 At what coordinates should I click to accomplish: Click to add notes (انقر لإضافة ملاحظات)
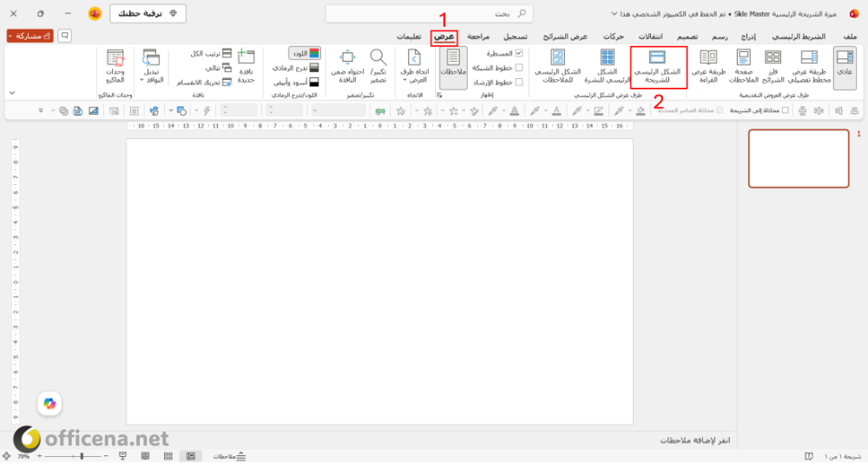click(x=694, y=441)
